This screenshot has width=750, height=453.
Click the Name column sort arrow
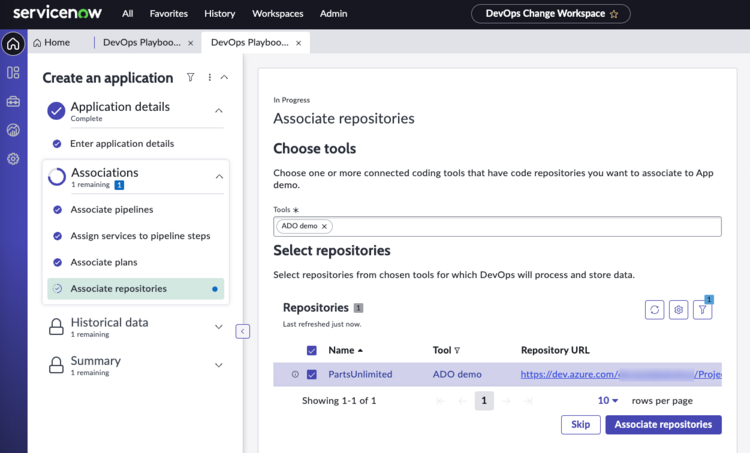click(360, 351)
